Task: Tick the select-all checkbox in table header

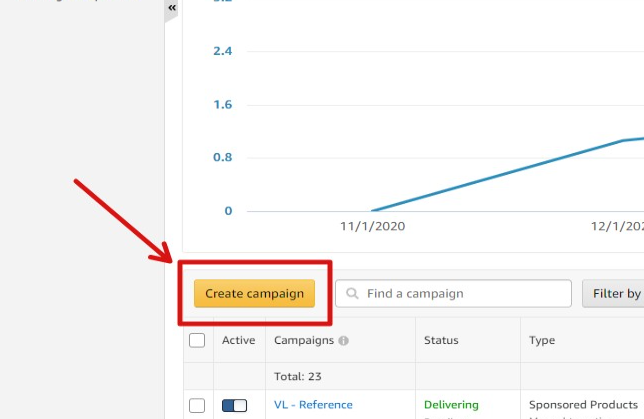Action: click(x=197, y=340)
